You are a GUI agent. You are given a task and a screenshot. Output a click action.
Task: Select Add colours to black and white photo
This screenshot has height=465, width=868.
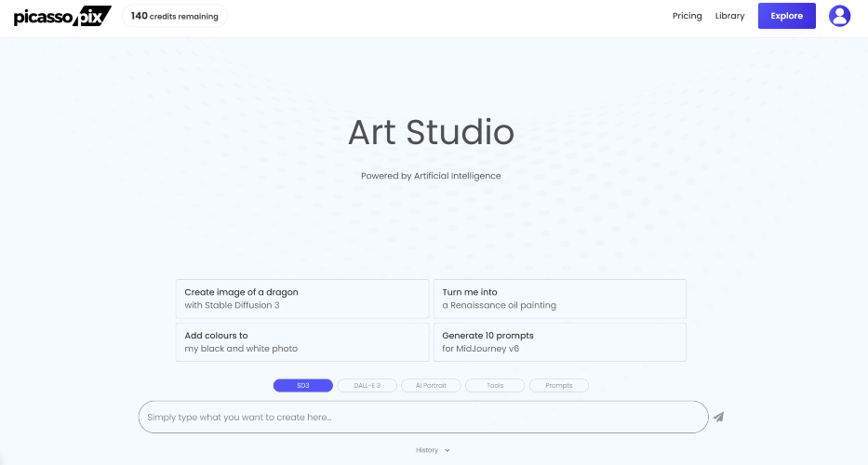(302, 342)
